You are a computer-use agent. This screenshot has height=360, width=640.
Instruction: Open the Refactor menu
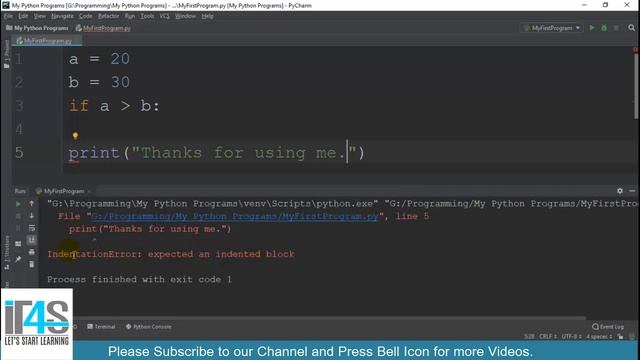pos(109,16)
